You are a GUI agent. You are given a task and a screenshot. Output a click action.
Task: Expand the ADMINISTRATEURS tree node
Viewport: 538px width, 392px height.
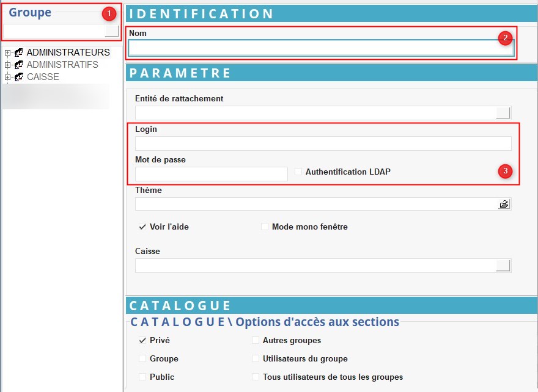tap(7, 53)
